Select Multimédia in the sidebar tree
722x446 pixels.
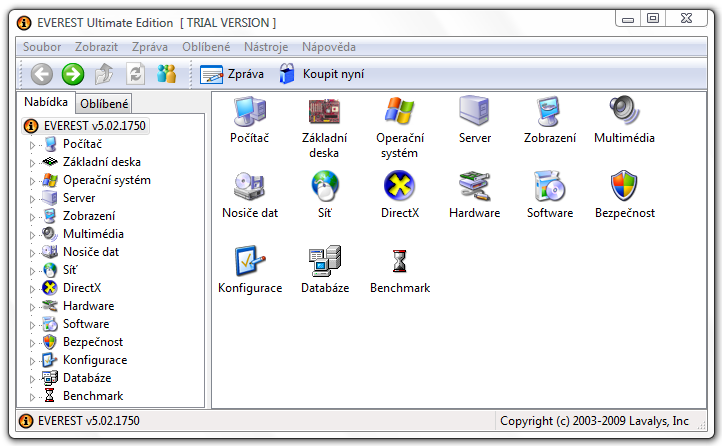pyautogui.click(x=93, y=234)
